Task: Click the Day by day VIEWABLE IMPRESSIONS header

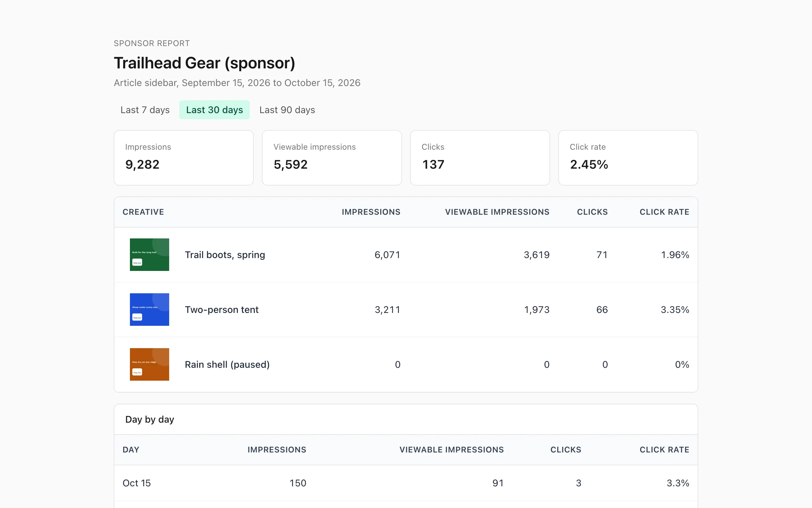Action: click(x=452, y=450)
